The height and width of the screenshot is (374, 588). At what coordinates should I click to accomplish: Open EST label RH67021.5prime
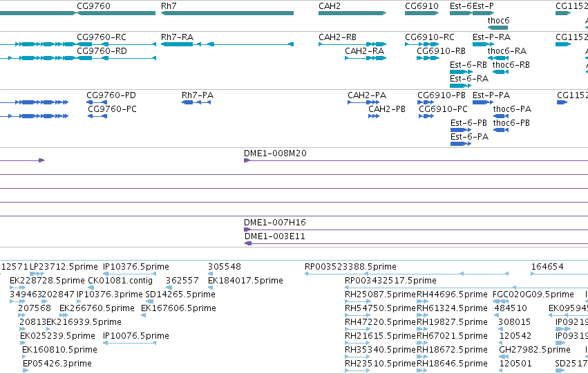(453, 336)
